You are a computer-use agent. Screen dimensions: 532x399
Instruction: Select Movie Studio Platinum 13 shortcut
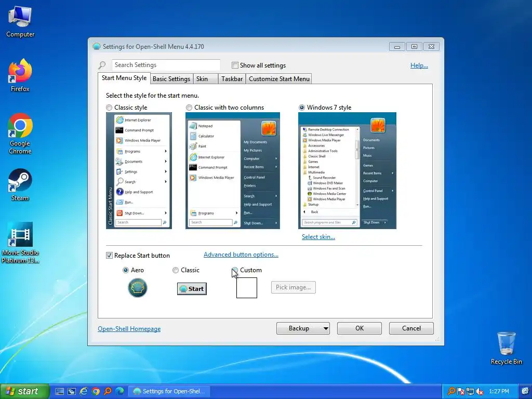tap(20, 243)
